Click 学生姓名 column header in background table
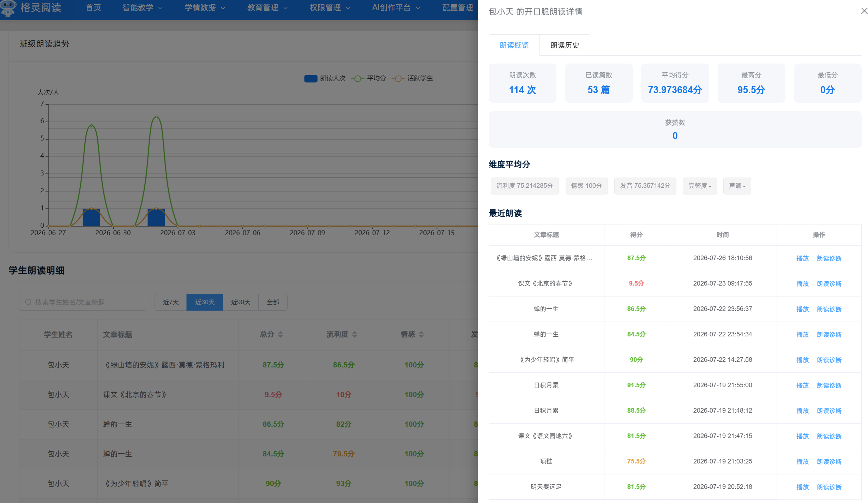This screenshot has height=503, width=868. [x=58, y=334]
